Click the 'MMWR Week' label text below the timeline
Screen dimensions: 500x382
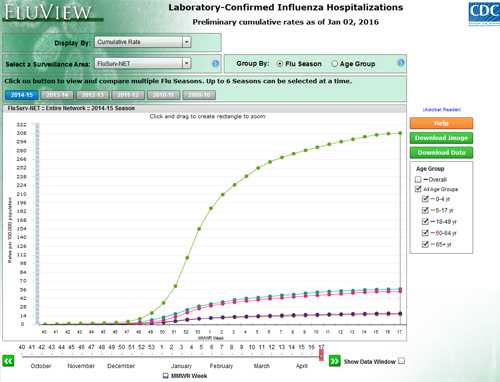(x=189, y=376)
